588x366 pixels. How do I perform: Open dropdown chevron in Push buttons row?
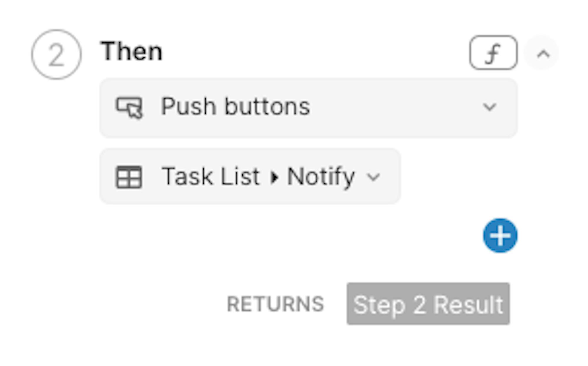[x=490, y=107]
